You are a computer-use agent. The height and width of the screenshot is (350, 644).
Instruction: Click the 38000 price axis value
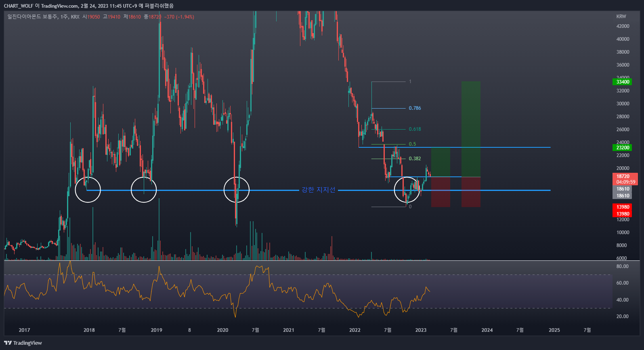tap(623, 52)
